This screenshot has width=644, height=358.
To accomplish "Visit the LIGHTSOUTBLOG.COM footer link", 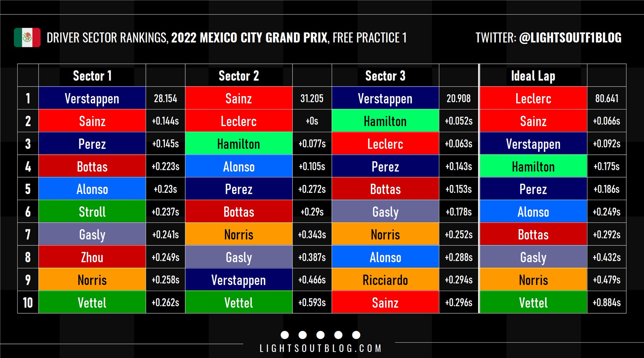I will [x=320, y=349].
